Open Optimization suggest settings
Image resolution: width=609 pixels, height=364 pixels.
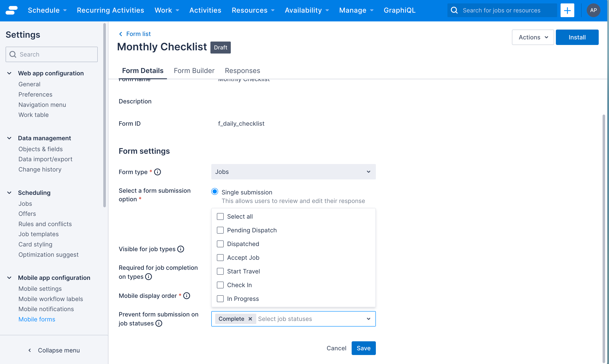(49, 255)
